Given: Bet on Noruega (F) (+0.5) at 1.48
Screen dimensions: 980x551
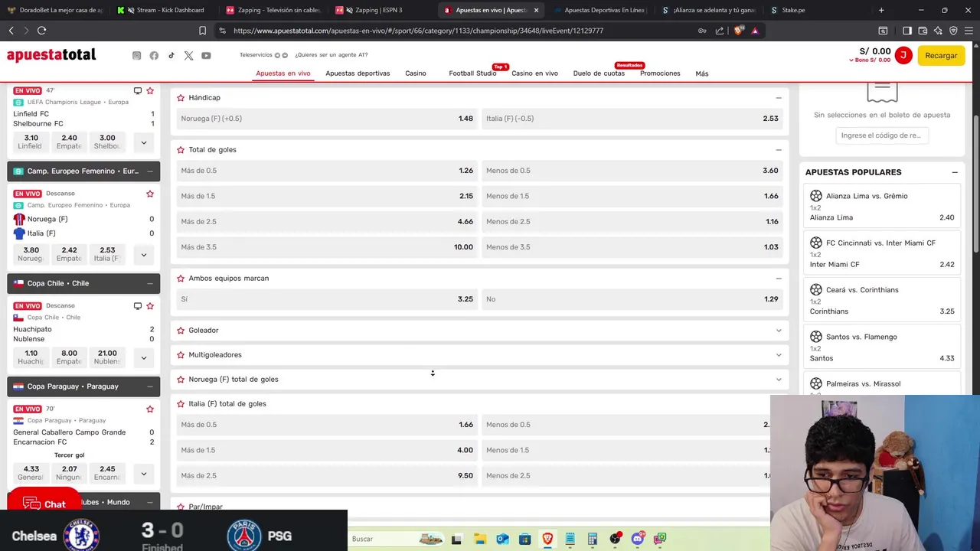Looking at the screenshot, I should coord(327,119).
